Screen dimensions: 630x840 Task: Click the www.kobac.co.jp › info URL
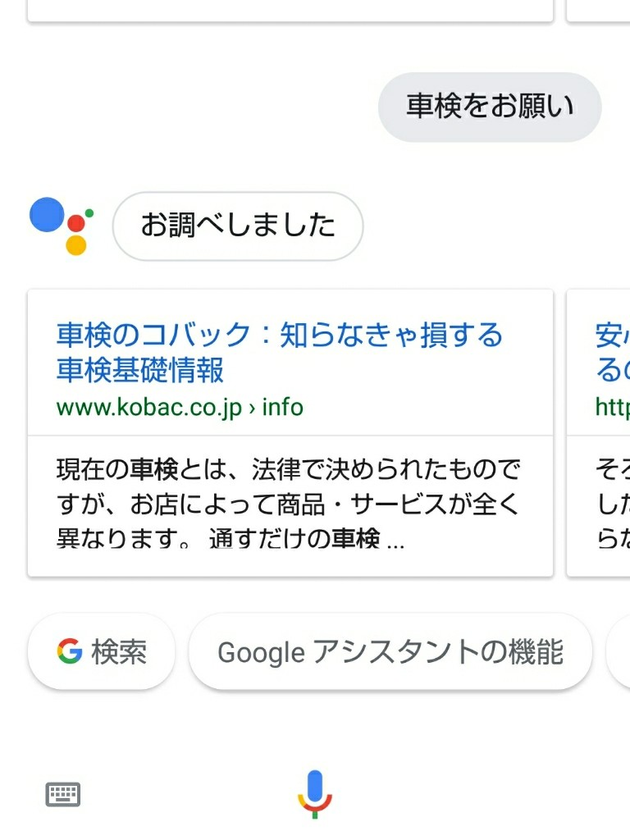[x=180, y=407]
